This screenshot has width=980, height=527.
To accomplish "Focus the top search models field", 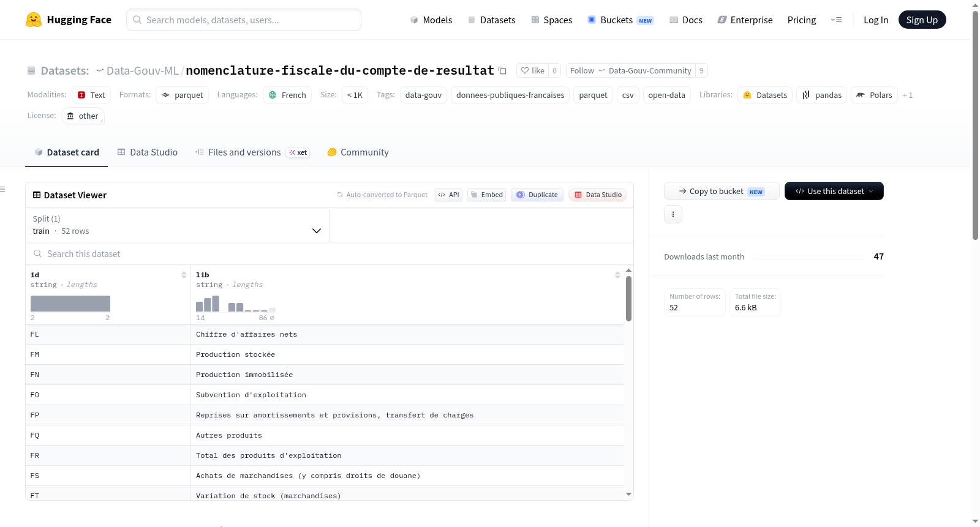I will [x=244, y=20].
